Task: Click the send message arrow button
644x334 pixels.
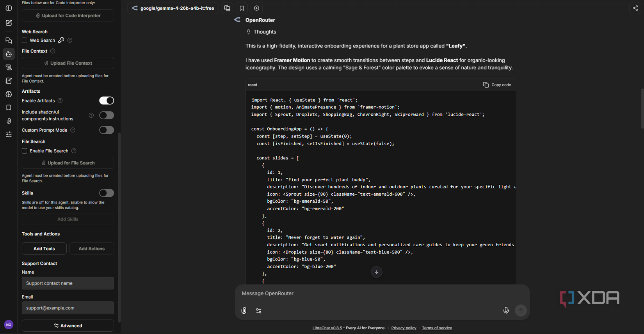Action: coord(521,311)
